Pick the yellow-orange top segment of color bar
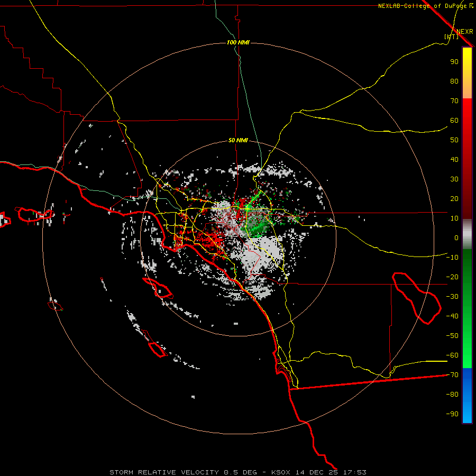This screenshot has height=476, width=476. [x=467, y=73]
